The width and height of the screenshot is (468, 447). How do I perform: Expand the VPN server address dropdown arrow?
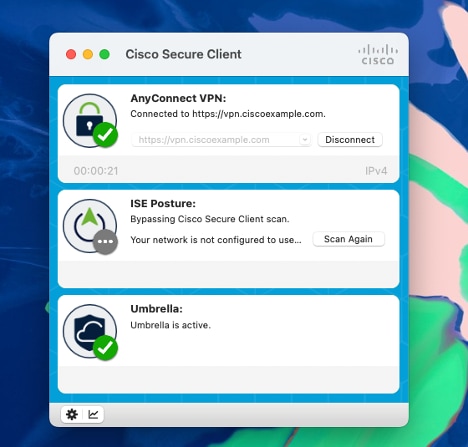[305, 140]
